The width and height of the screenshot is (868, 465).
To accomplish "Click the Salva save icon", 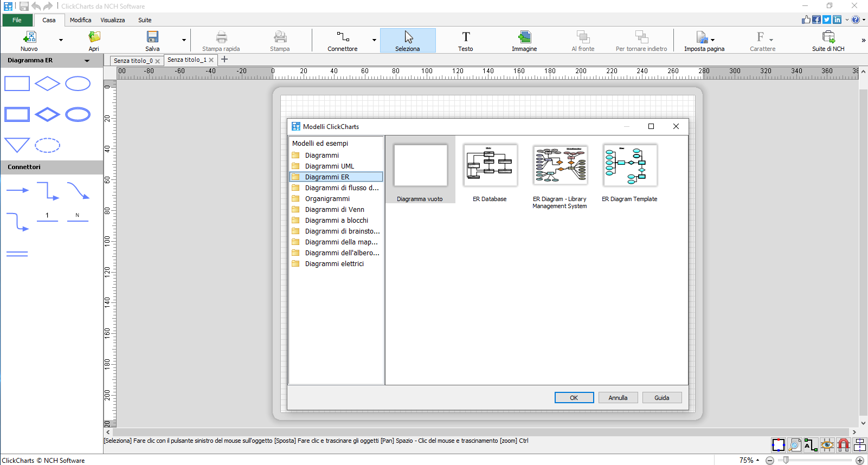I will (152, 37).
